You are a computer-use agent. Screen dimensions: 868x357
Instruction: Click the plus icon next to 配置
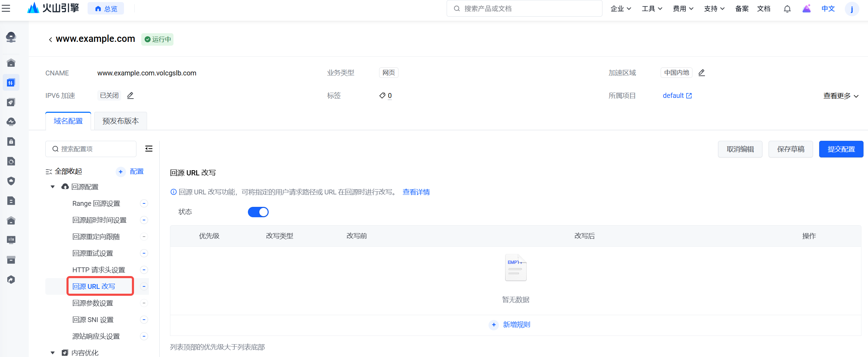tap(120, 172)
